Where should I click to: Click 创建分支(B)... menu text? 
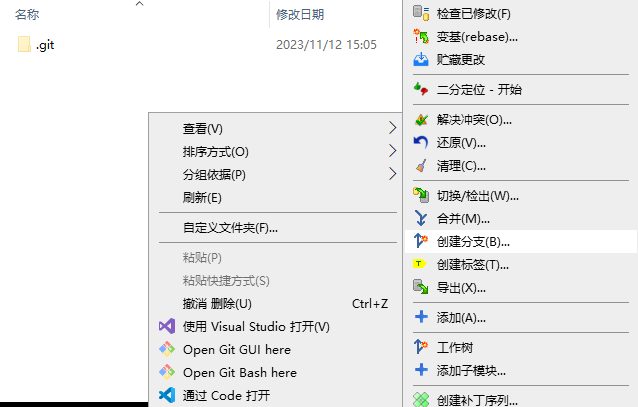(474, 242)
